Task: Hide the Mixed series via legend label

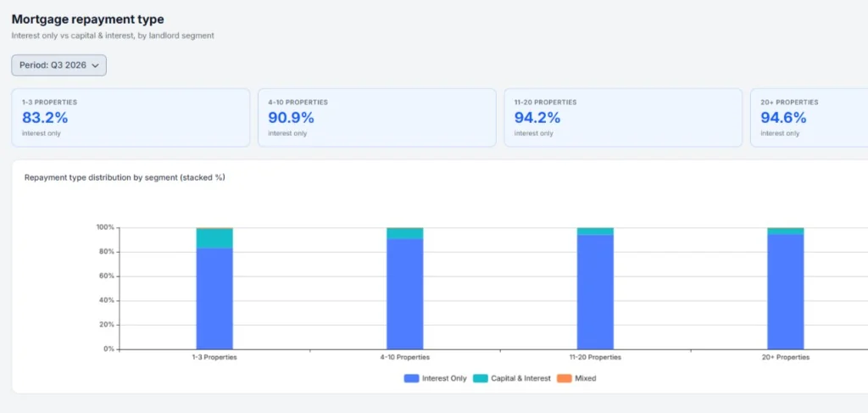Action: click(x=586, y=379)
